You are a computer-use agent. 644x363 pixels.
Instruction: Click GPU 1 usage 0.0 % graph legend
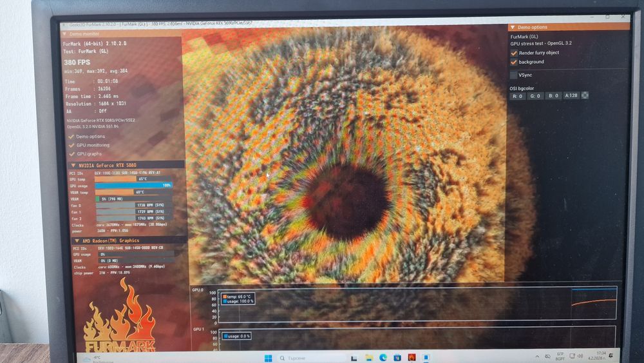[x=236, y=337]
